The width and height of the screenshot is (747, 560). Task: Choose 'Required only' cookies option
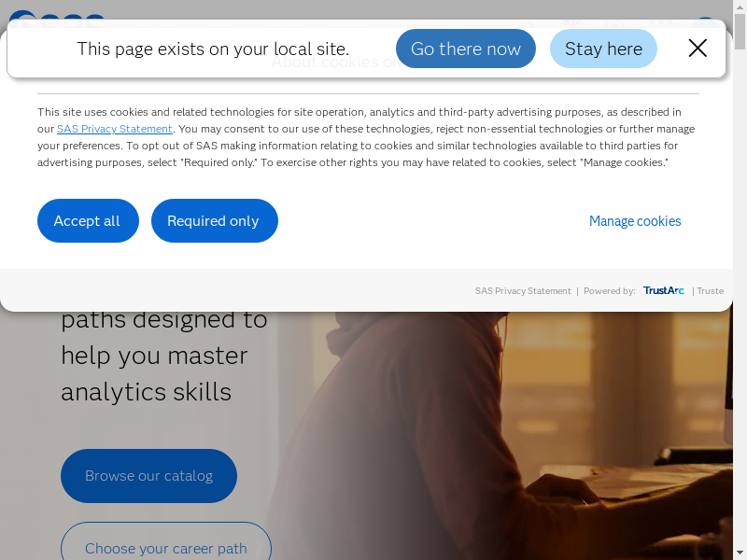point(214,221)
